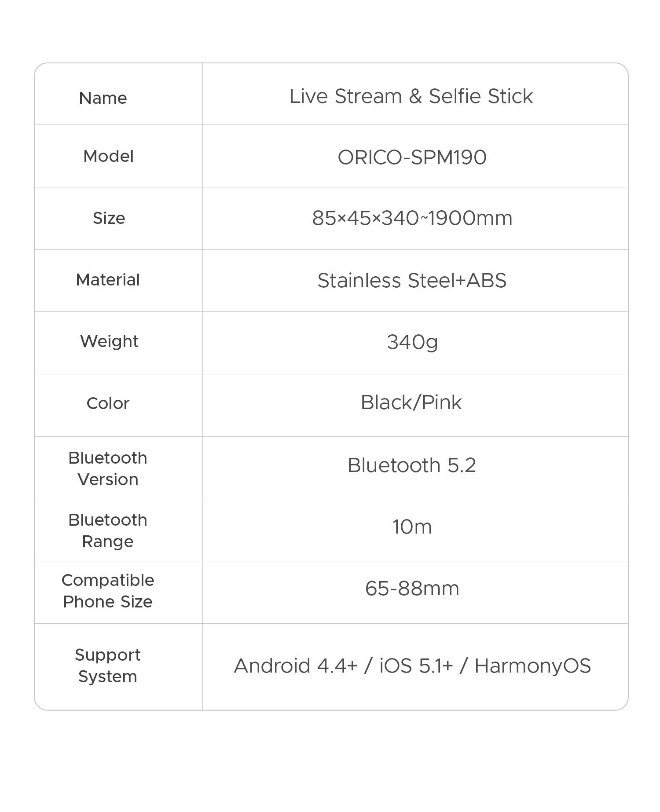Click the Bluetooth Version label
Image resolution: width=660 pixels, height=812 pixels.
(x=108, y=468)
